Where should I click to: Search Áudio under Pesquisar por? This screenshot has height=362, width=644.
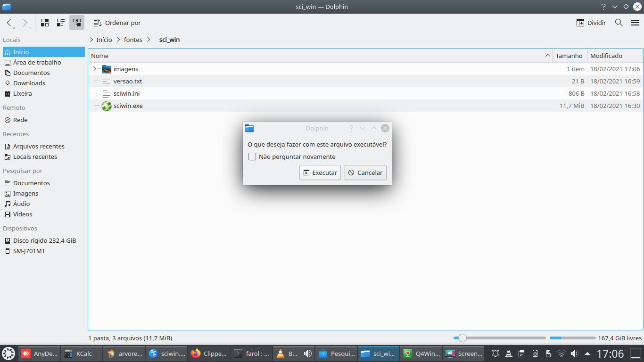click(44, 204)
